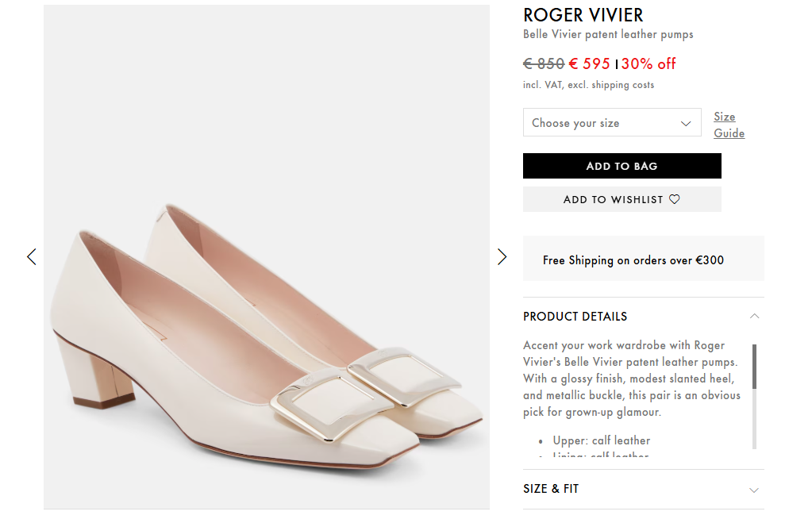The image size is (812, 519).
Task: Expand the Size & Fit chevron
Action: [x=754, y=490]
